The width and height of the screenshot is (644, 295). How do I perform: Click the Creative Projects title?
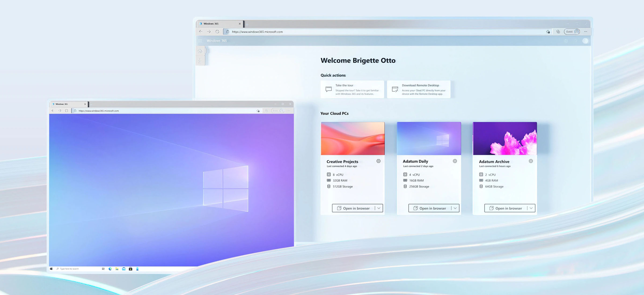coord(342,161)
